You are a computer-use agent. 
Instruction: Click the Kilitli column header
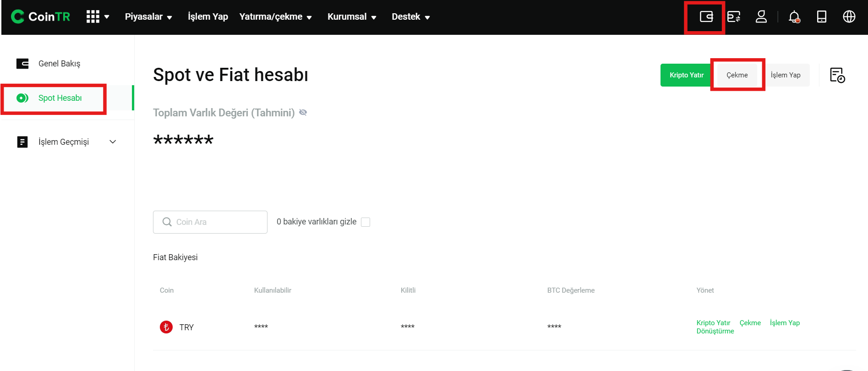(408, 290)
